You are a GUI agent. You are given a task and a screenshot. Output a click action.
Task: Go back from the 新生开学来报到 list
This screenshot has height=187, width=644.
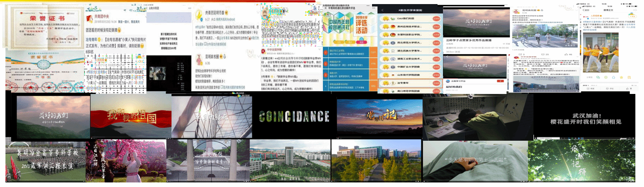point(382,10)
